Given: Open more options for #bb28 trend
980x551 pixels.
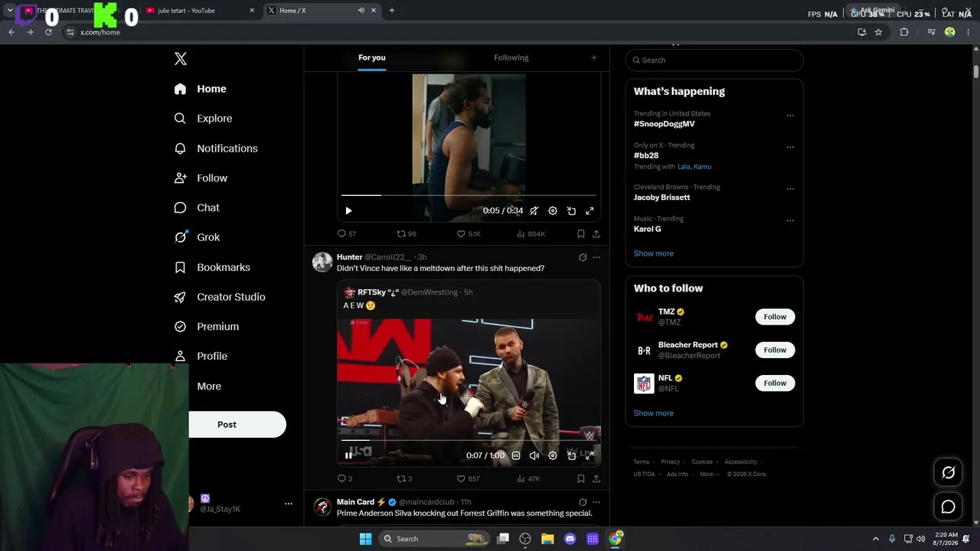Looking at the screenshot, I should click(790, 147).
